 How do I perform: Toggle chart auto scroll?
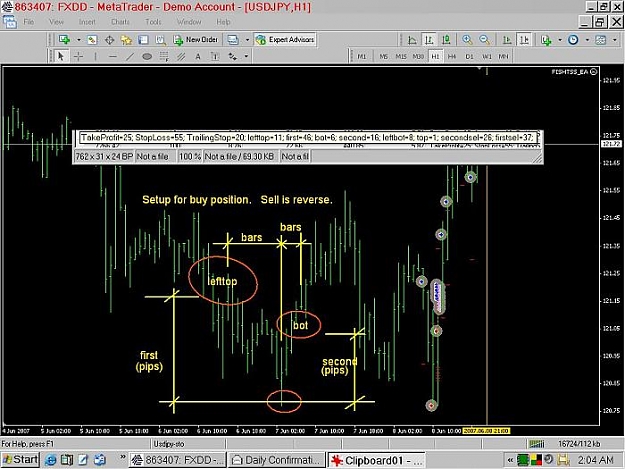507,39
